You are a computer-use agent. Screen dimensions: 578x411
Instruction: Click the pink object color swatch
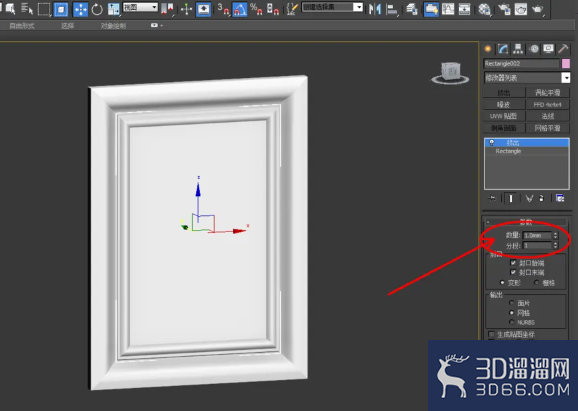[566, 63]
